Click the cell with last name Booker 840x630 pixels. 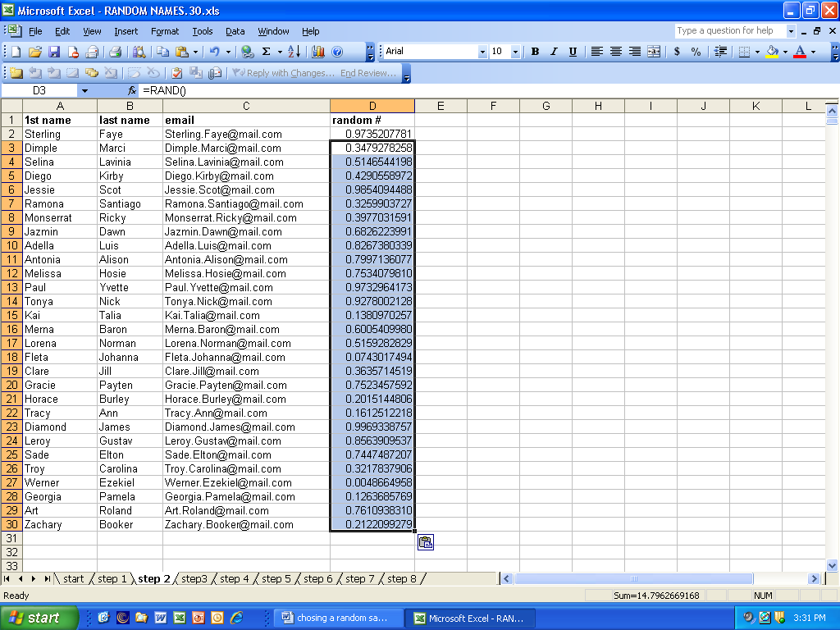coord(130,524)
